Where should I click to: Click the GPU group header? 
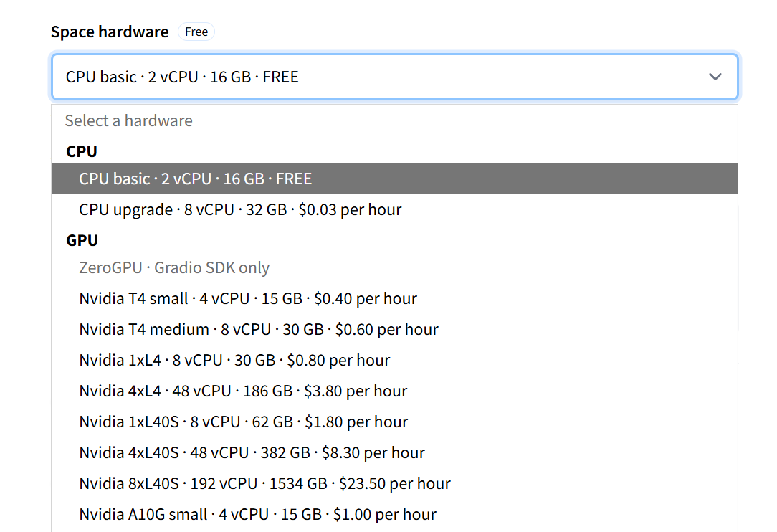coord(82,240)
